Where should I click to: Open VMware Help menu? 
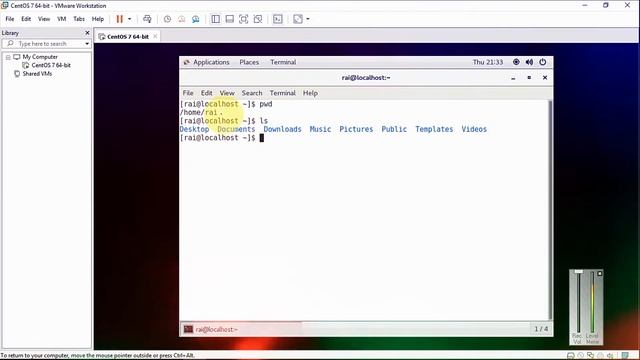tap(98, 19)
